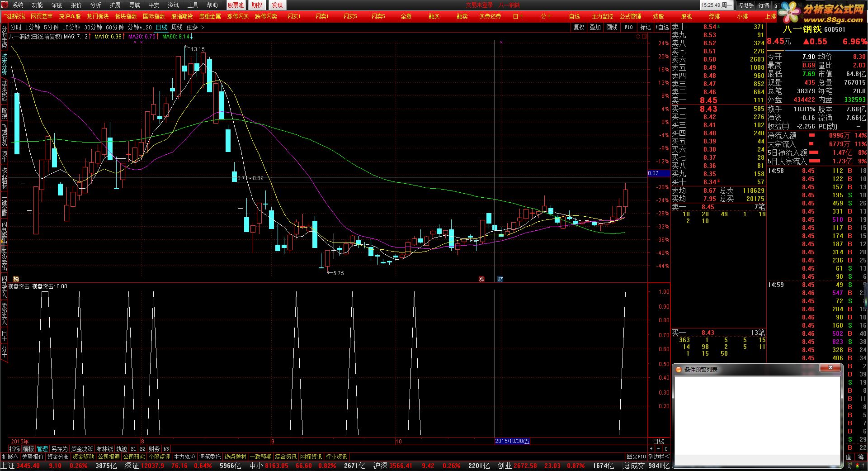Click the 0 reset button beneath the 日线 label
Viewport: 868px width, 471px height.
click(x=666, y=449)
